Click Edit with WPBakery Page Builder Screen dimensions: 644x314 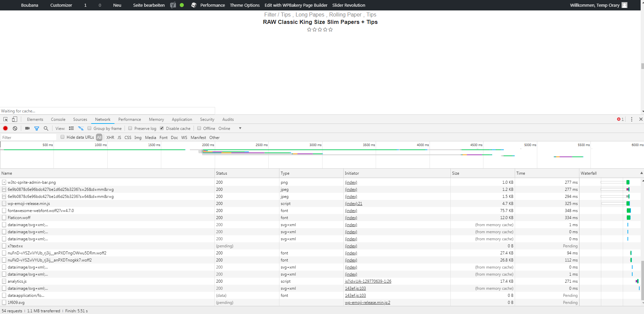pyautogui.click(x=296, y=5)
